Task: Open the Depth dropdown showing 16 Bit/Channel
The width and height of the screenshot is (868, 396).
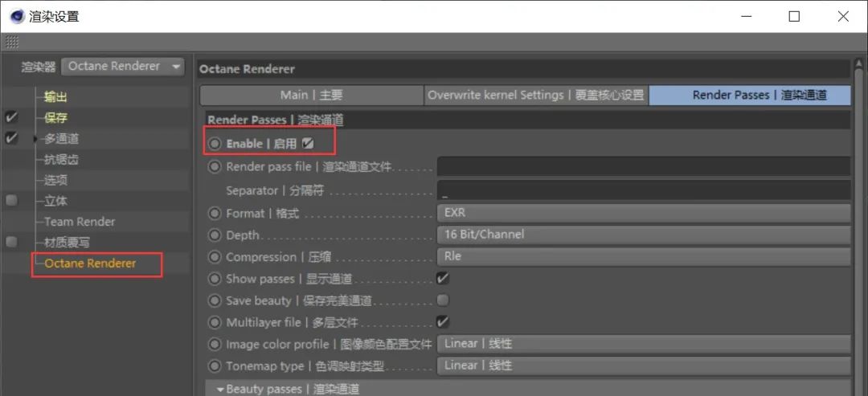Action: coord(643,235)
